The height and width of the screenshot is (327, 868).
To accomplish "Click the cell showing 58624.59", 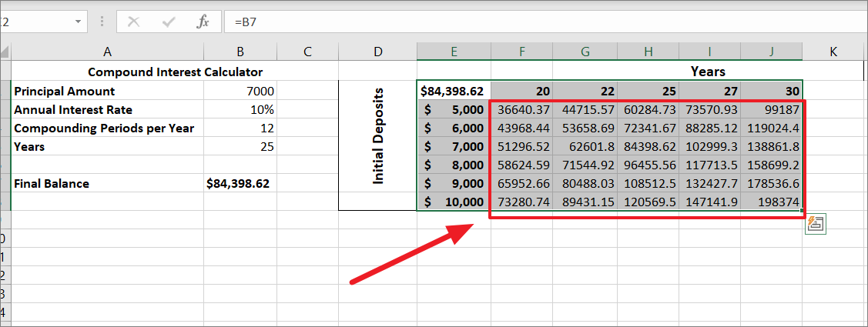I will tap(521, 165).
